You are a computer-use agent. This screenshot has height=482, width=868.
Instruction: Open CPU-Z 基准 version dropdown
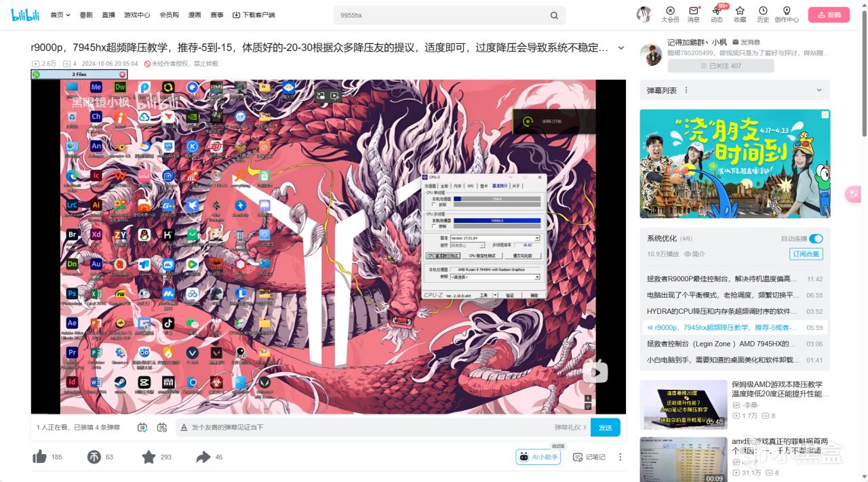[x=537, y=238]
